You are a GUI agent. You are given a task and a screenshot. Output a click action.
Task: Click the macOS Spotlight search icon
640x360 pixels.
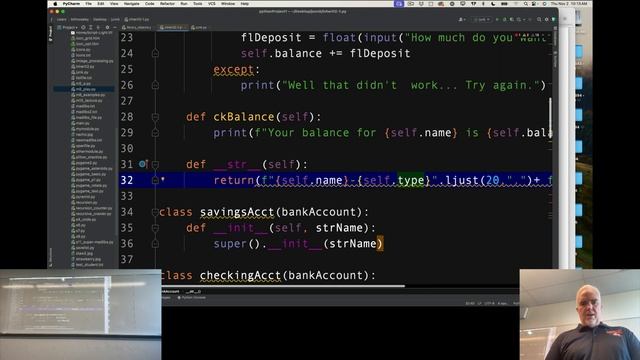pyautogui.click(x=526, y=4)
